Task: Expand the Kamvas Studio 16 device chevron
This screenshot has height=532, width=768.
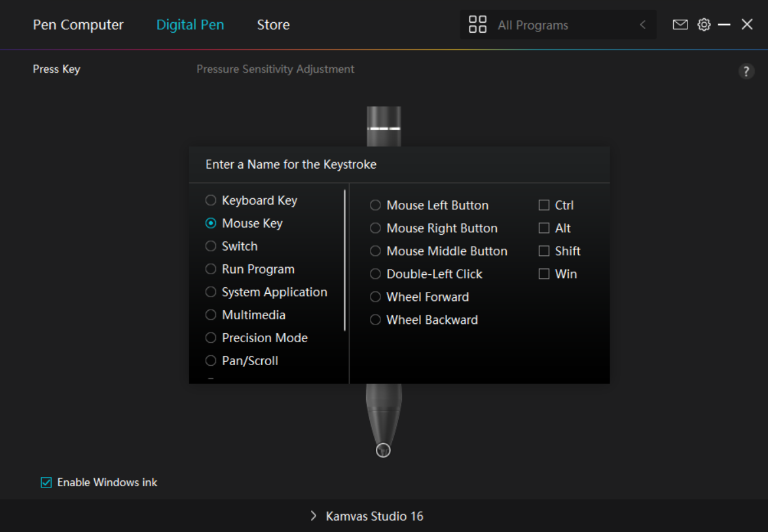Action: (313, 516)
